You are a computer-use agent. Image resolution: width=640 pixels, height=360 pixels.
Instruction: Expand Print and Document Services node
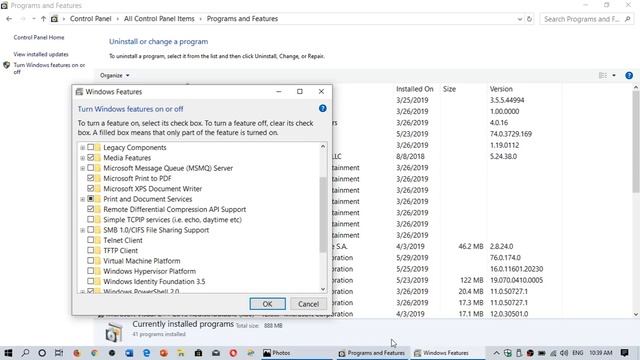82,199
